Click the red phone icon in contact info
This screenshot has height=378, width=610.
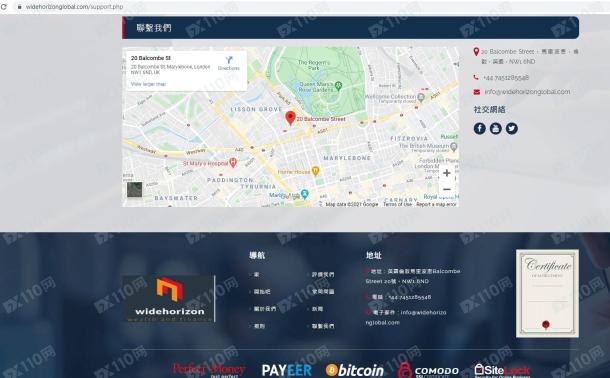pos(476,77)
